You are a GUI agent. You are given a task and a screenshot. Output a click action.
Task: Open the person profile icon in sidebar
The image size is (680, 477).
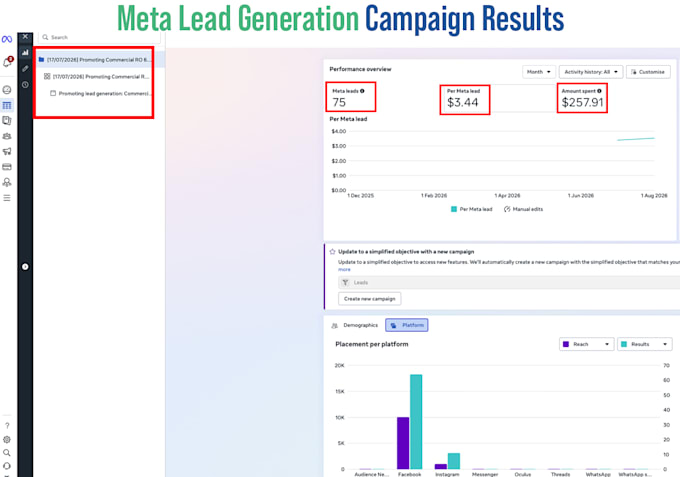coord(7,182)
